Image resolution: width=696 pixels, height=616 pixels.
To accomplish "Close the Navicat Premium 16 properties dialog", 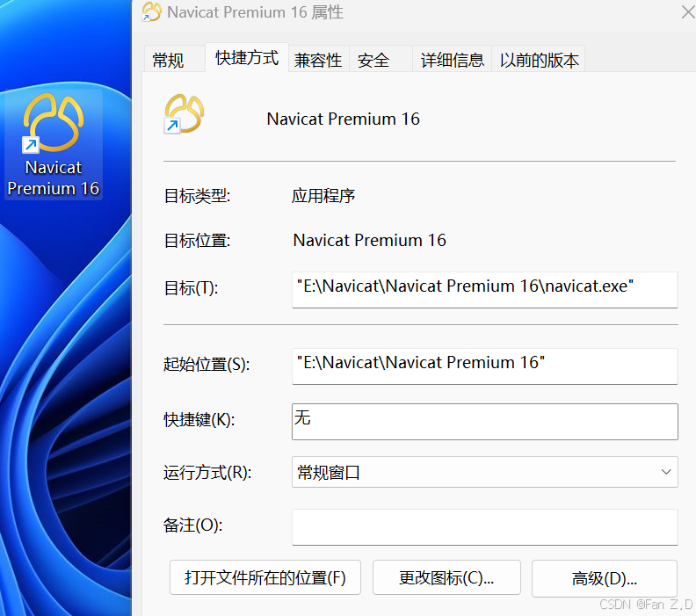I will (x=687, y=12).
